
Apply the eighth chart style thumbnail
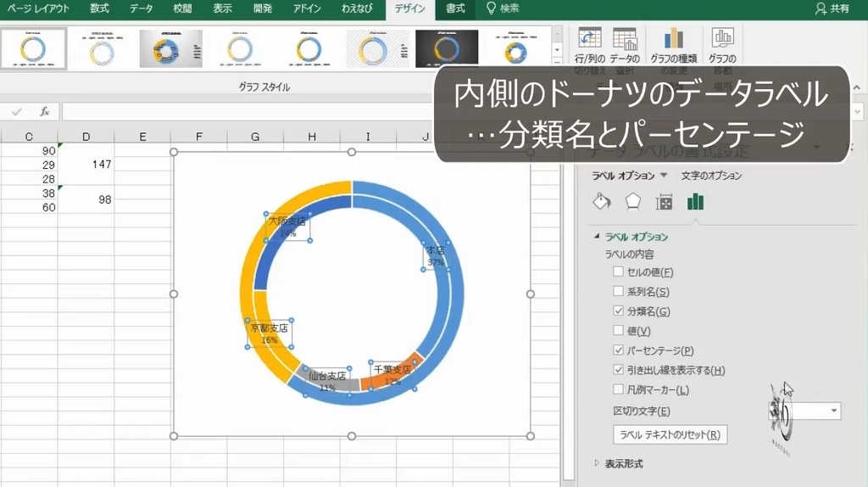(515, 48)
